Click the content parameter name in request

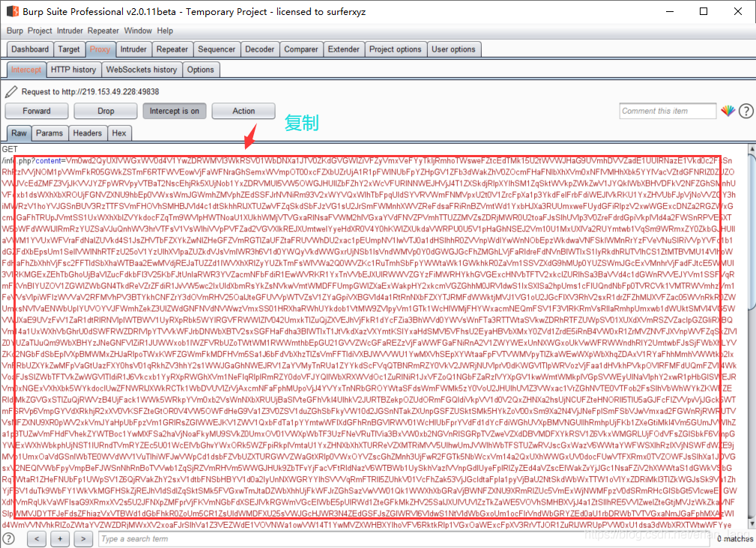[48, 161]
